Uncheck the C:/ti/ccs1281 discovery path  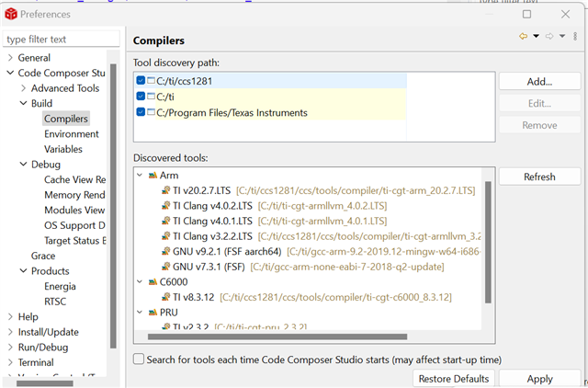(x=141, y=81)
